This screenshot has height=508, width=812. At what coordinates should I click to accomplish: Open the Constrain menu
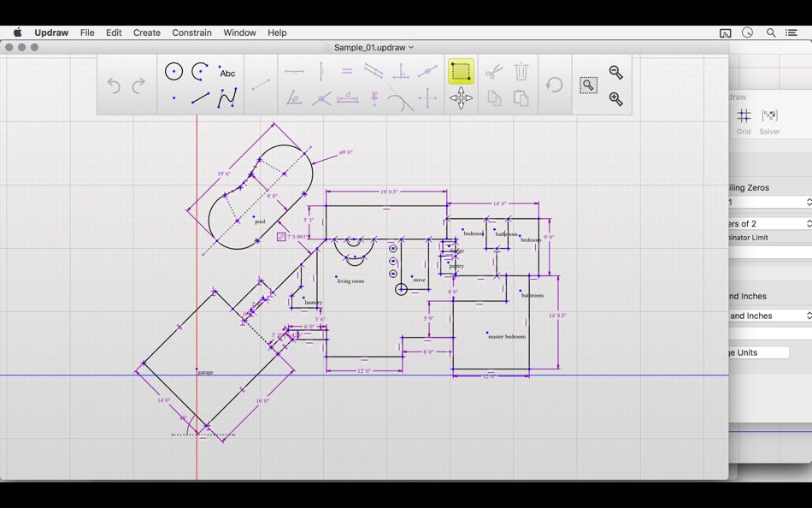point(191,32)
